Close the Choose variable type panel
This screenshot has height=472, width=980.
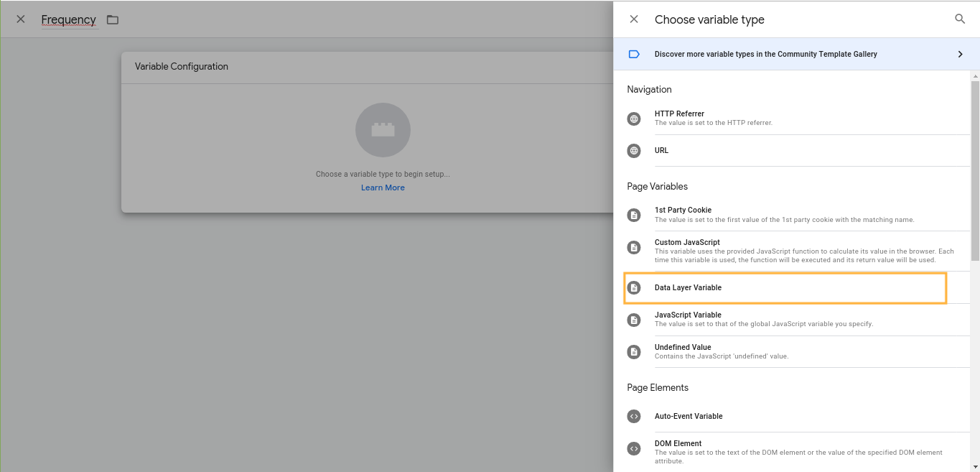[634, 19]
